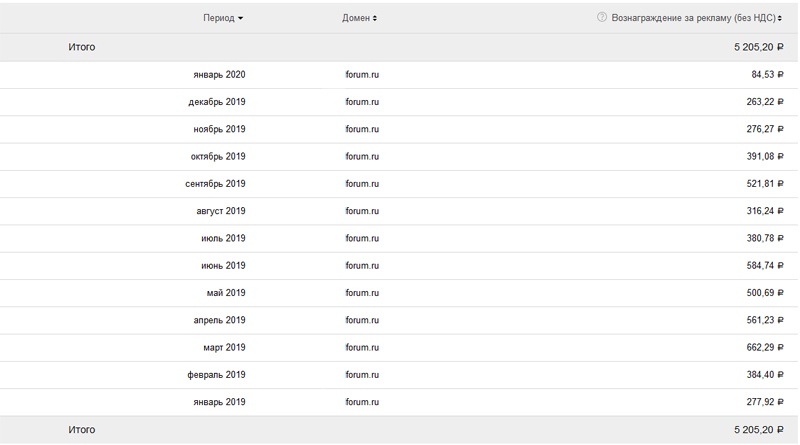The height and width of the screenshot is (445, 800).
Task: Click the апрель 2019 period cell
Action: point(219,320)
